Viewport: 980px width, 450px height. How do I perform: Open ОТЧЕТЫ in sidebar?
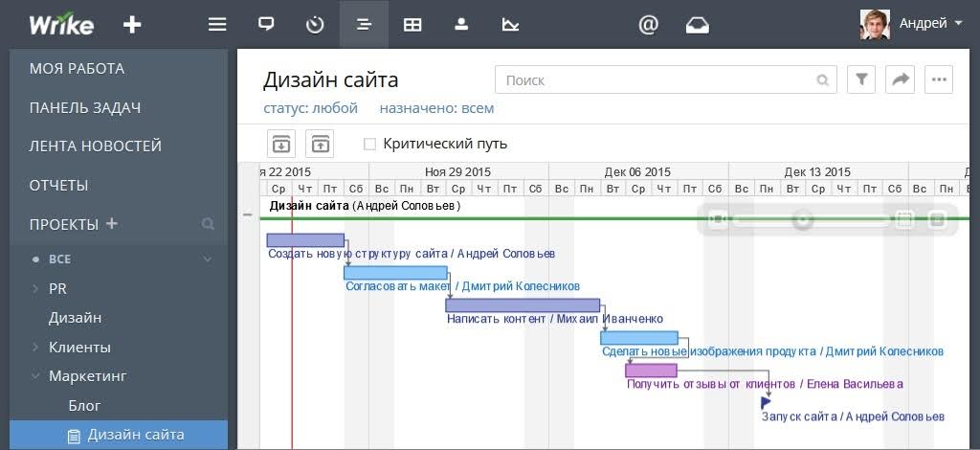(x=58, y=186)
